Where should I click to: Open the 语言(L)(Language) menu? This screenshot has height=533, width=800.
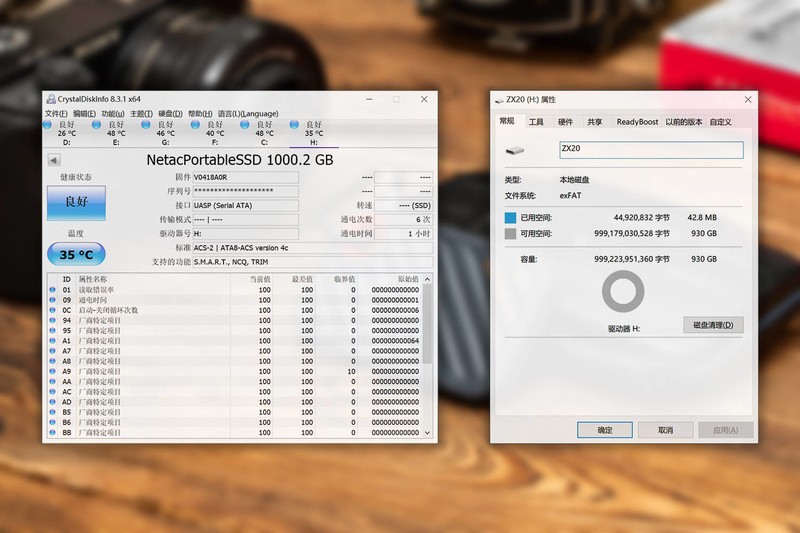(248, 113)
